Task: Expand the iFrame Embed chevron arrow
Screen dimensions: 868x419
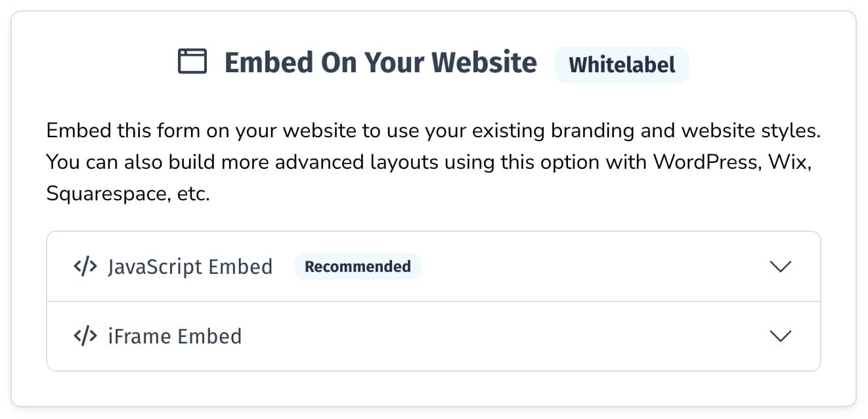Action: pos(780,336)
